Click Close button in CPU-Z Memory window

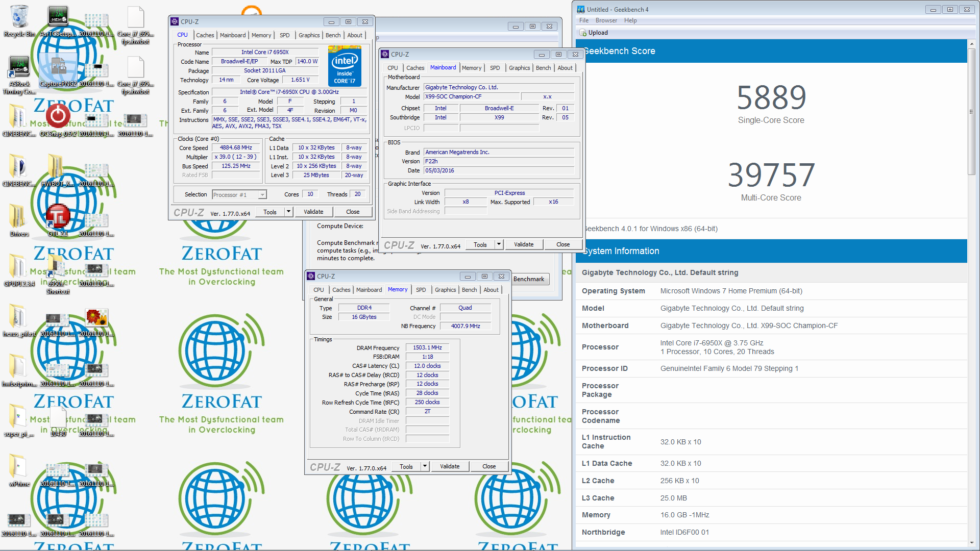(489, 466)
